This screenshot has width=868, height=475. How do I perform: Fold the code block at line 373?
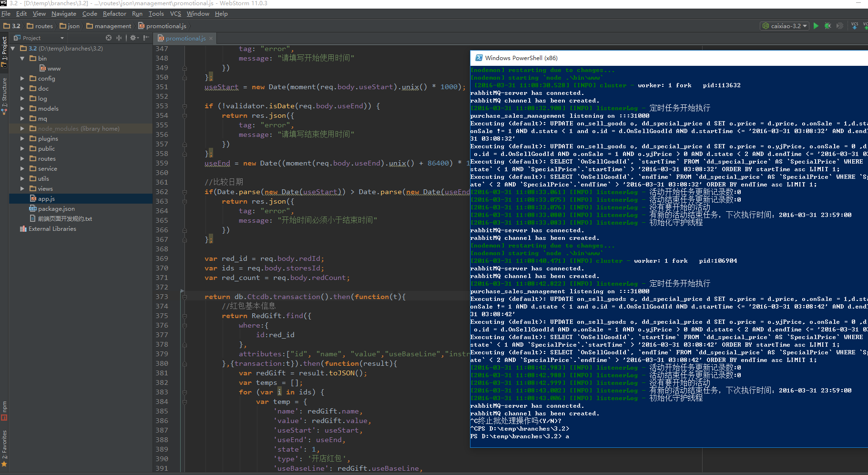[184, 297]
